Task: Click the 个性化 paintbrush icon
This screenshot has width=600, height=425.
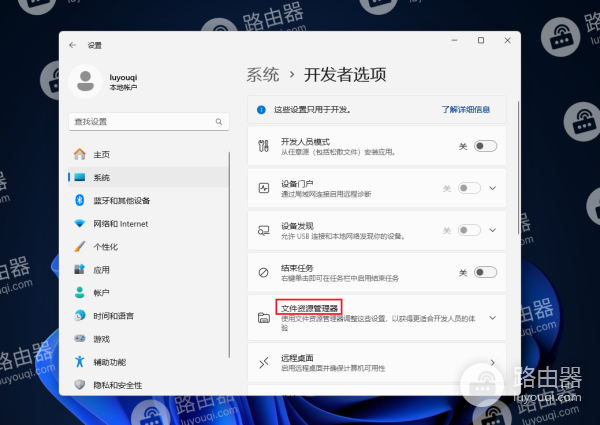Action: (x=80, y=246)
